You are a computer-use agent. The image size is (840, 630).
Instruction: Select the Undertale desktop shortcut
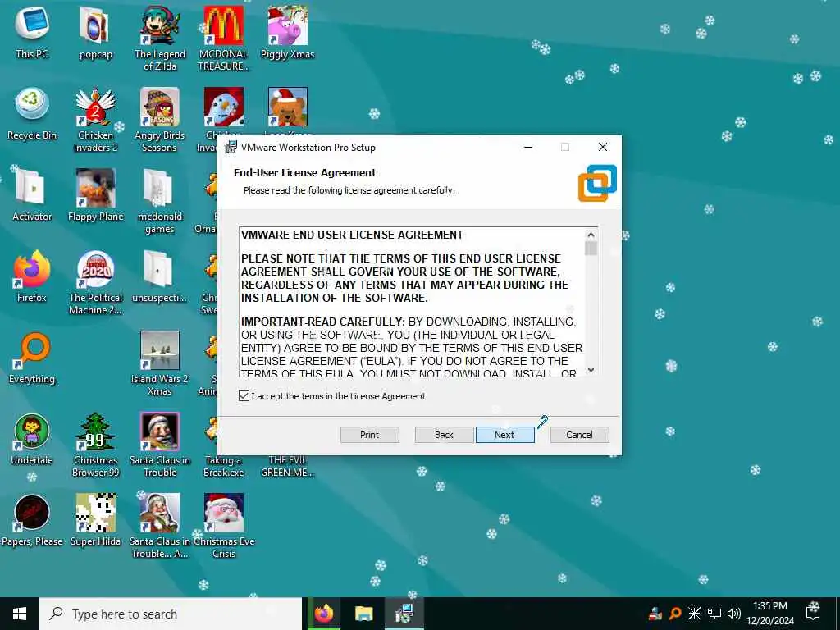pos(32,439)
